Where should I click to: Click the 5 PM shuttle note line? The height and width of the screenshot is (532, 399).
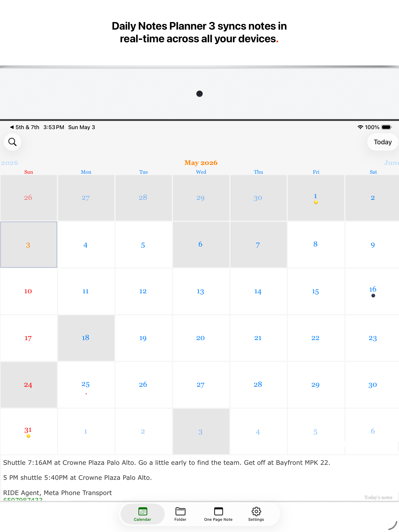[x=78, y=477]
